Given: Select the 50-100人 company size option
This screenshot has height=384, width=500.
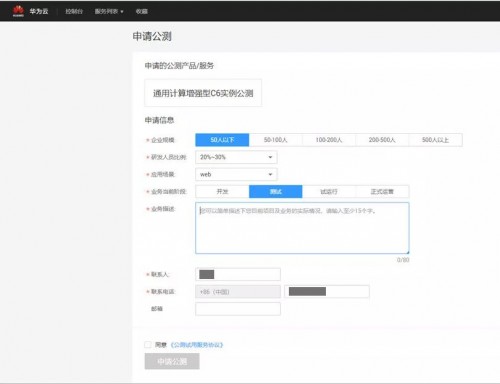Looking at the screenshot, I should pos(276,140).
